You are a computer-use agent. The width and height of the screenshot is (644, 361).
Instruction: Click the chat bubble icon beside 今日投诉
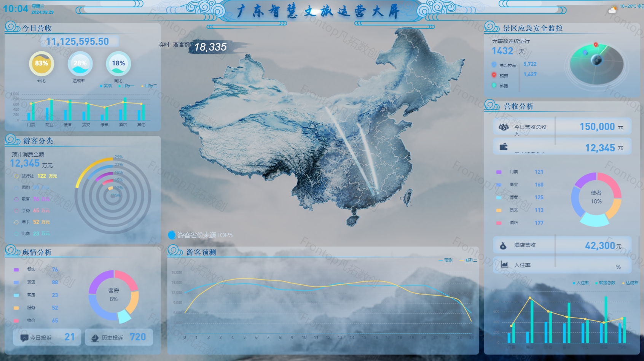click(x=24, y=338)
